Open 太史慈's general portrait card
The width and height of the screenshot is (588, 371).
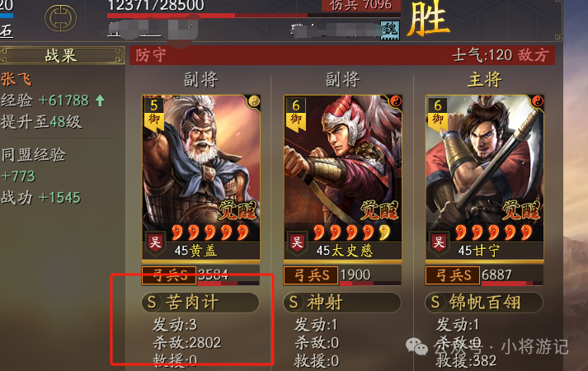coord(343,177)
